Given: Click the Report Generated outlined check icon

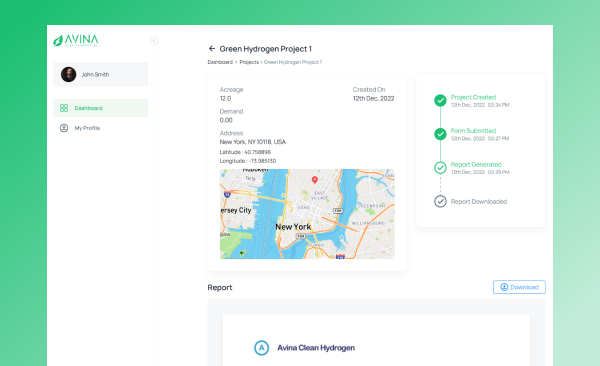Looking at the screenshot, I should [440, 168].
